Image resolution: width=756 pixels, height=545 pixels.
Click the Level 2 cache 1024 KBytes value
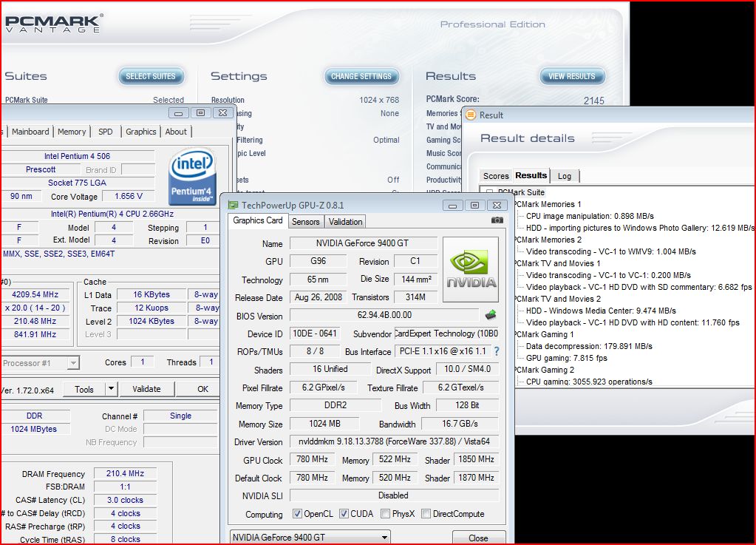(151, 321)
